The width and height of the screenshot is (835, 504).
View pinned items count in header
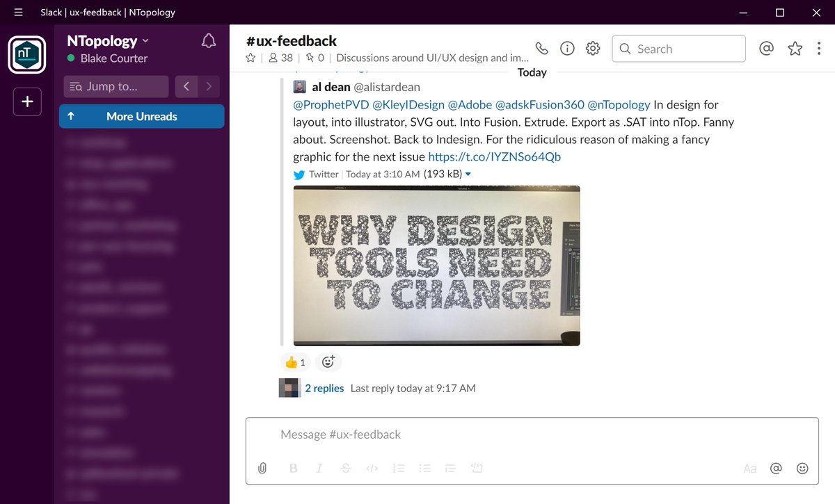315,58
